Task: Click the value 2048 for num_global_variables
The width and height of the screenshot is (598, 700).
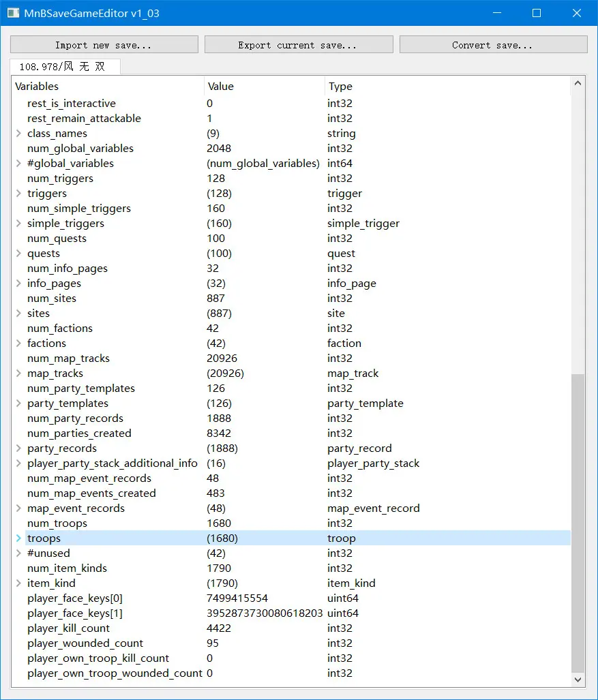Action: point(219,148)
